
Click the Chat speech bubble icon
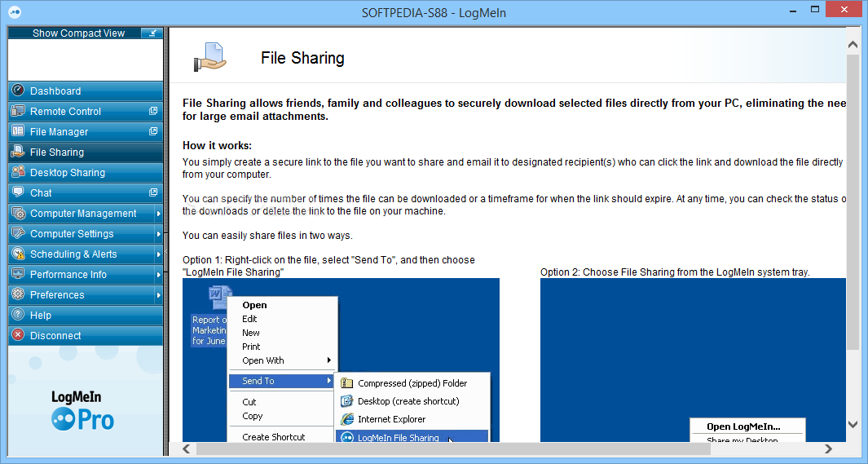click(18, 192)
